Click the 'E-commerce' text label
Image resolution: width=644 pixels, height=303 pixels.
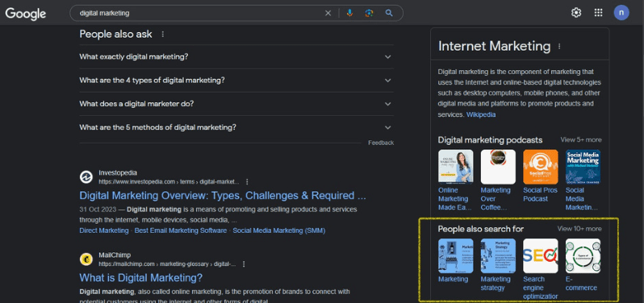pos(581,284)
